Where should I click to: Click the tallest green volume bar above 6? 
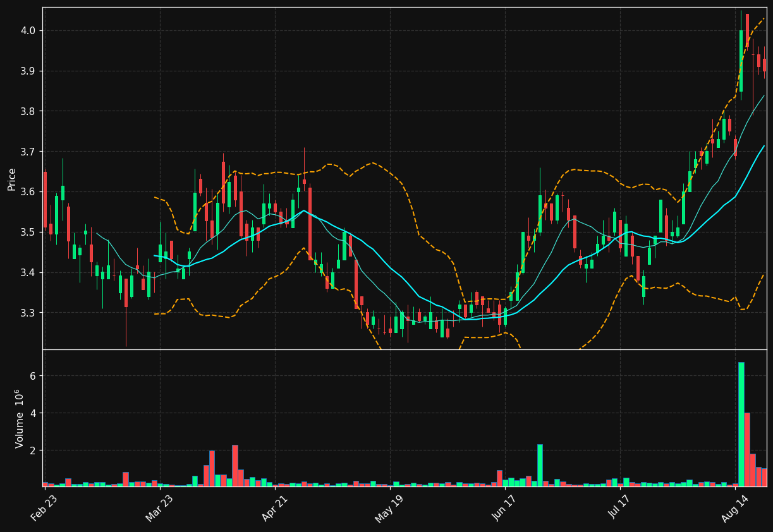[x=741, y=424]
